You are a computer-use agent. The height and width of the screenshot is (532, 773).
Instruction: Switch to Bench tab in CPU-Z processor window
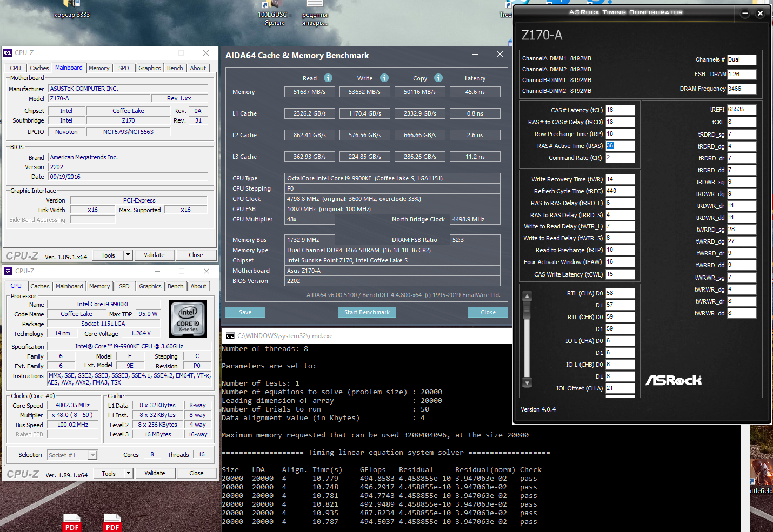pyautogui.click(x=175, y=286)
